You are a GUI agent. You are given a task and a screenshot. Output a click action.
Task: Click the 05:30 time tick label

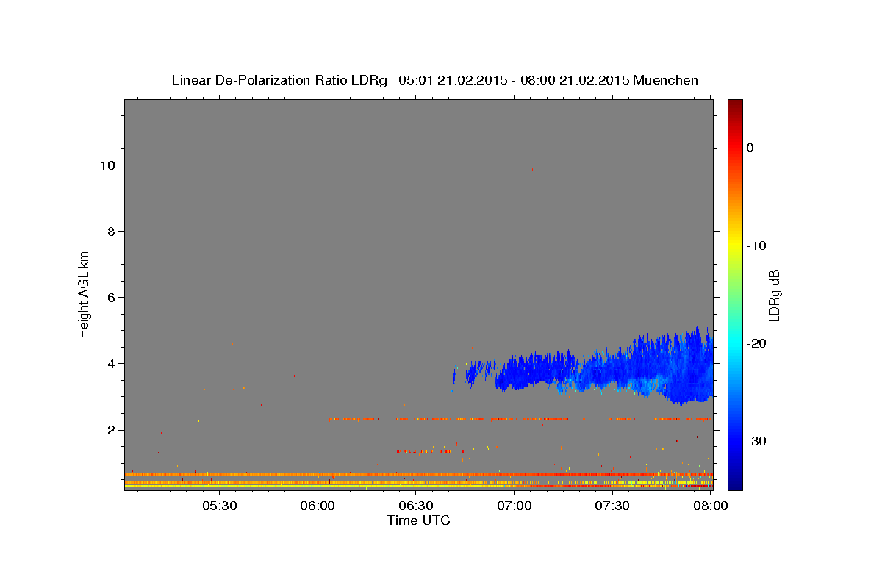[x=219, y=506]
